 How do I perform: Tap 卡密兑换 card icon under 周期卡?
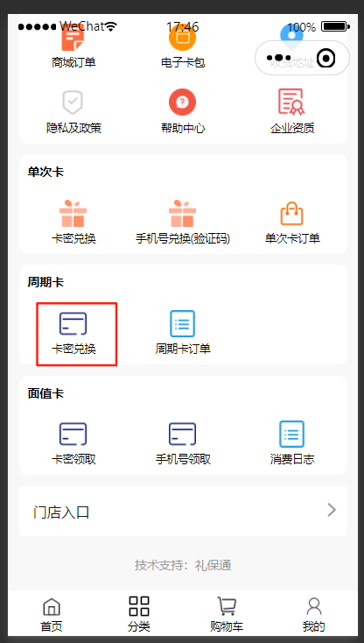73,323
